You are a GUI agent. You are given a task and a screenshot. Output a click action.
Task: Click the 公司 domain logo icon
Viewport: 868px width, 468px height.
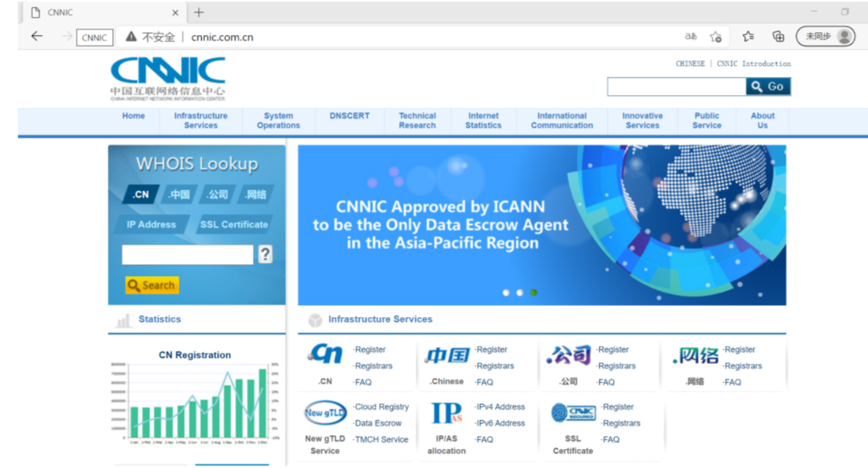tap(568, 354)
